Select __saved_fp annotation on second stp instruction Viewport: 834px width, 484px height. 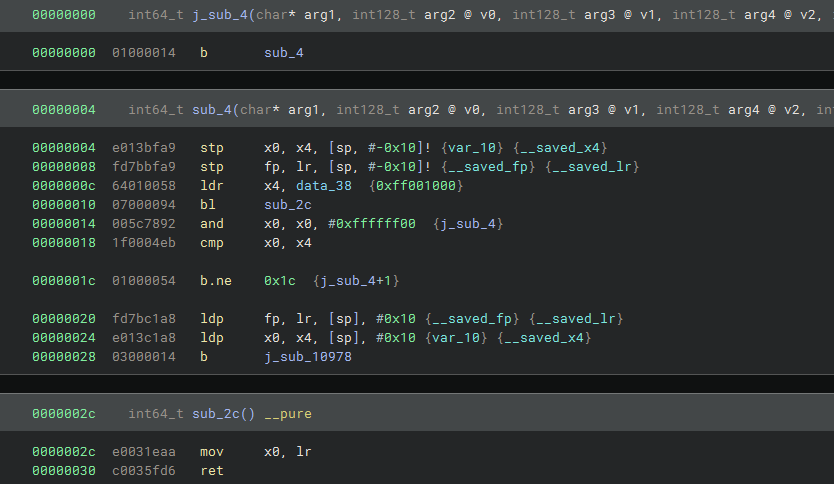point(475,167)
